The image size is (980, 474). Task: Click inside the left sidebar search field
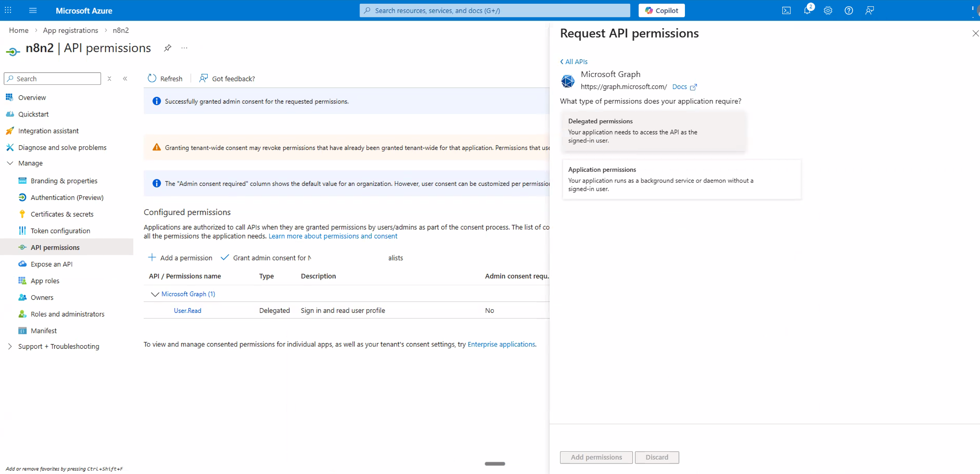[x=52, y=79]
